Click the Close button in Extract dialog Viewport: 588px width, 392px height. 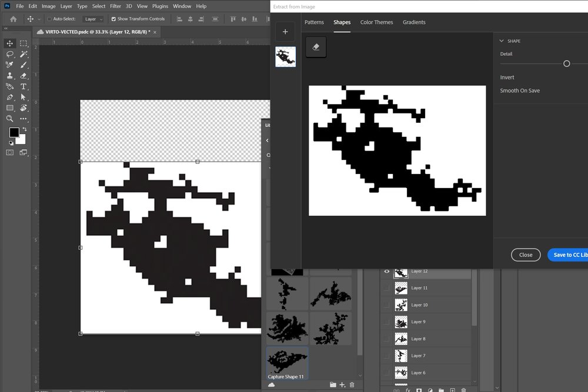click(526, 255)
